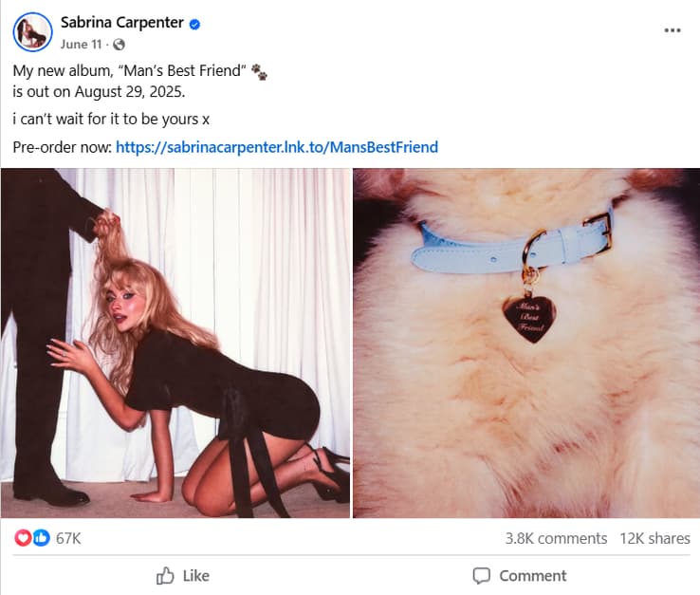Click the thumbs-up icon on Like button
This screenshot has height=595, width=700.
[165, 575]
